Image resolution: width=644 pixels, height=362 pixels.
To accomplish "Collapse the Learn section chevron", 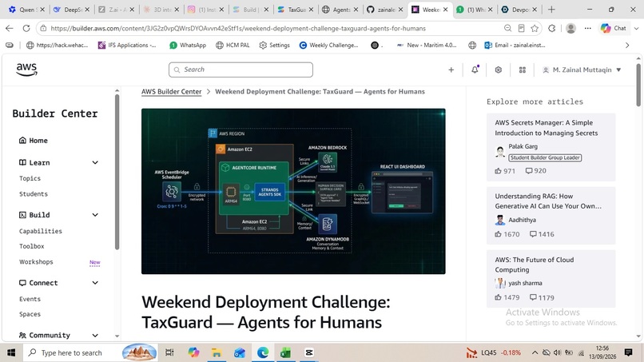I will pyautogui.click(x=95, y=163).
